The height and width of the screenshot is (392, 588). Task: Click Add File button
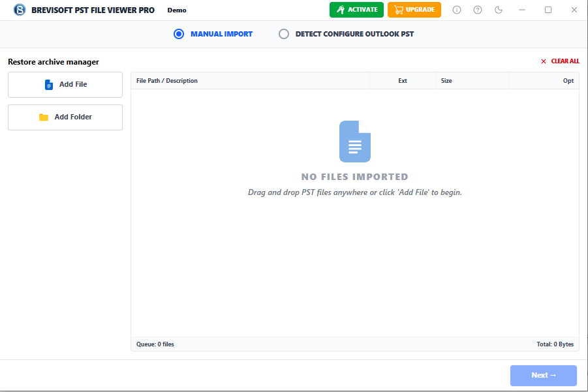[x=65, y=85]
